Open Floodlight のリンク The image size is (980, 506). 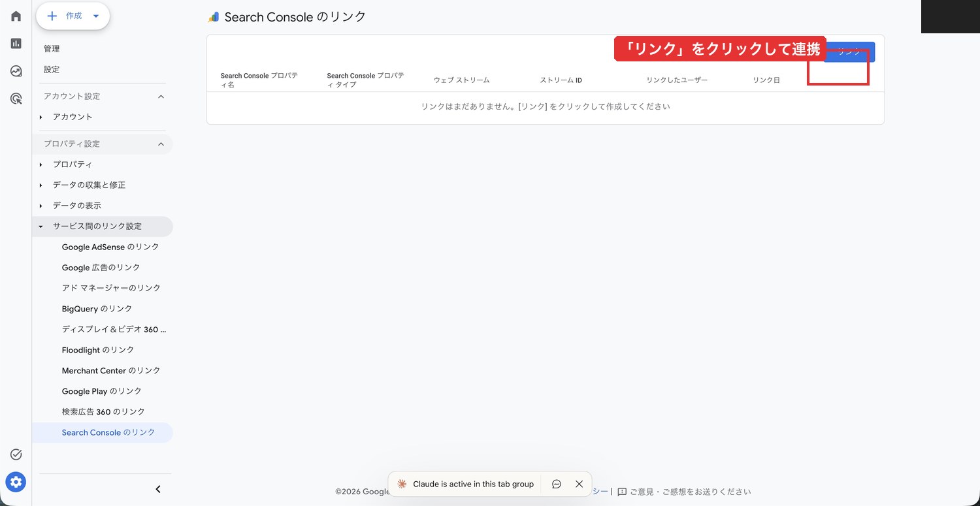(x=98, y=350)
